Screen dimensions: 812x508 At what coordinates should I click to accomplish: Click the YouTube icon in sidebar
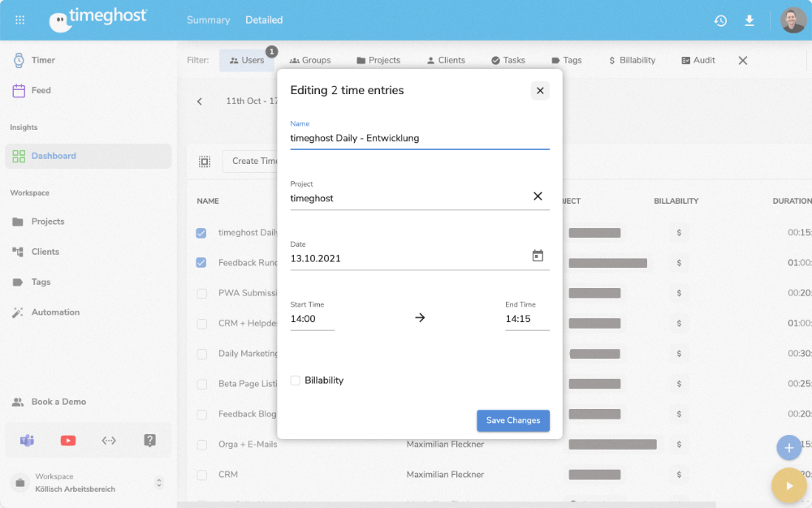click(68, 441)
